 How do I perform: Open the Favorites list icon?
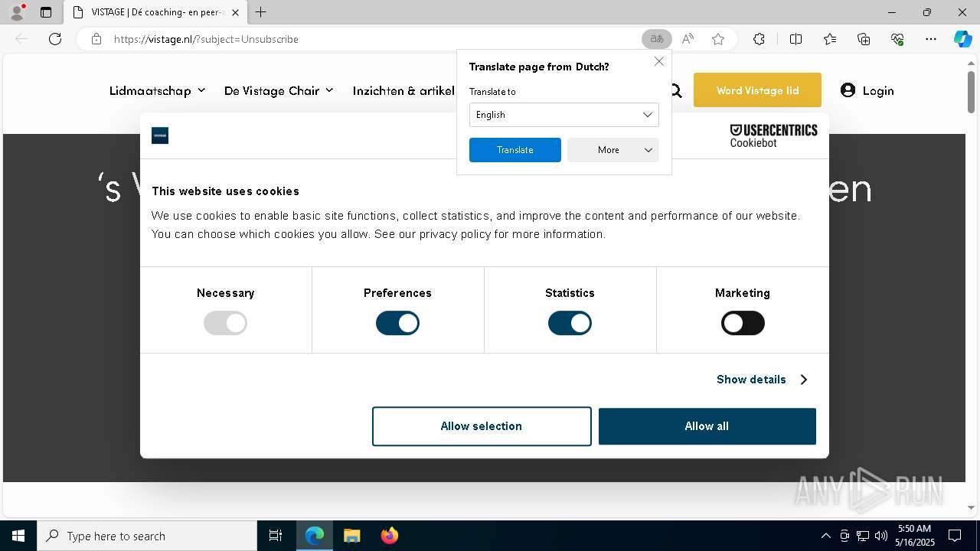coord(830,39)
